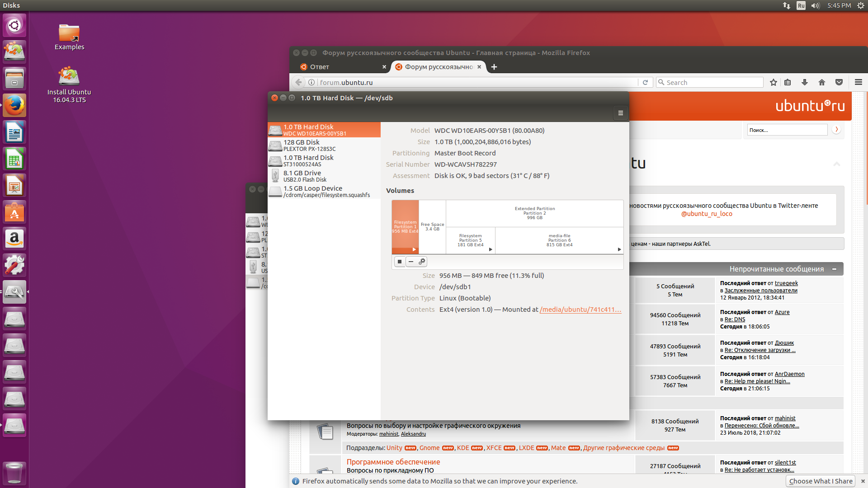Image resolution: width=868 pixels, height=488 pixels.
Task: Select Free Space 3.4 GB block
Action: tap(432, 227)
